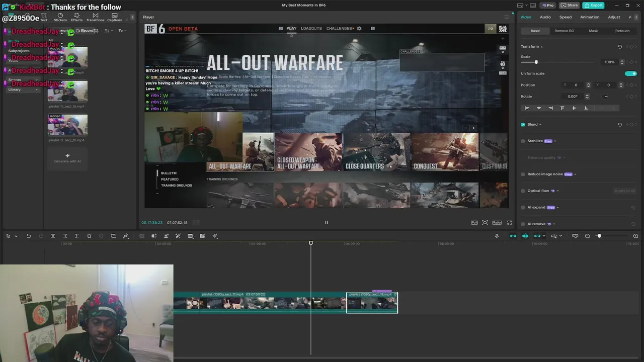This screenshot has height=362, width=644.
Task: Adjust the timeline zoom slider handle
Action: pos(599,236)
